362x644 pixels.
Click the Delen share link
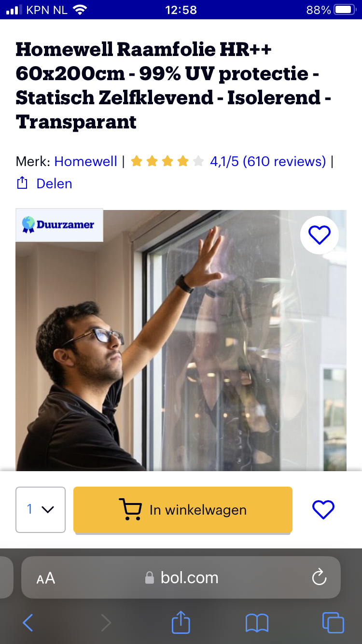pyautogui.click(x=55, y=183)
